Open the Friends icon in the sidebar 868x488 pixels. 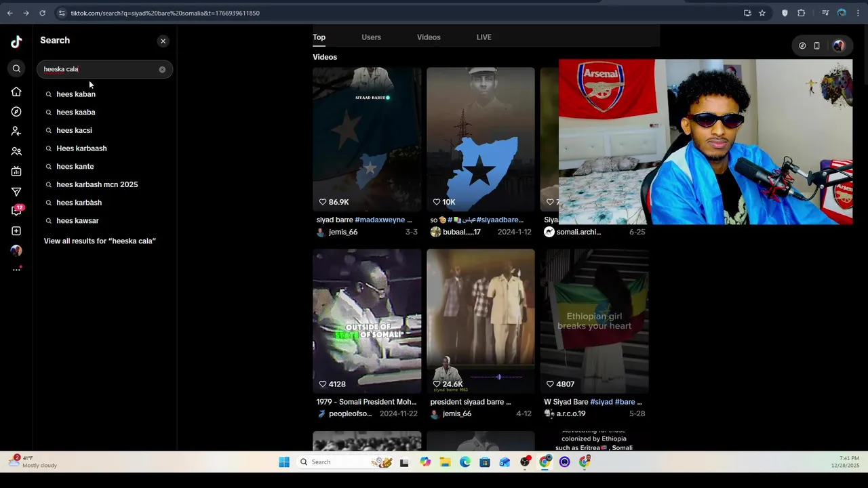16,151
